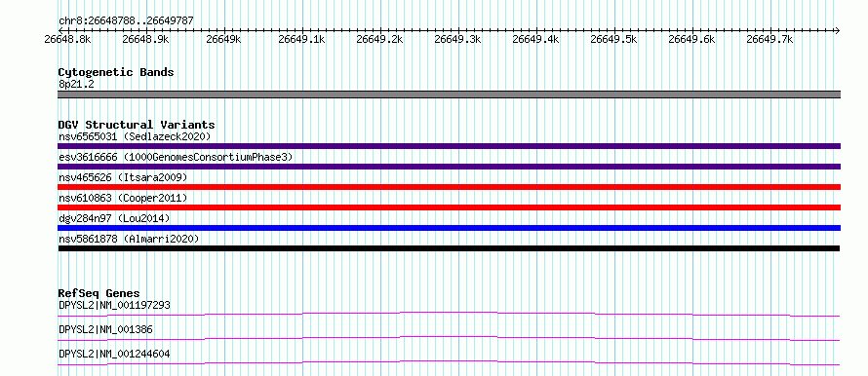Click the nsv610863 (Cooper2011) label

[x=123, y=198]
